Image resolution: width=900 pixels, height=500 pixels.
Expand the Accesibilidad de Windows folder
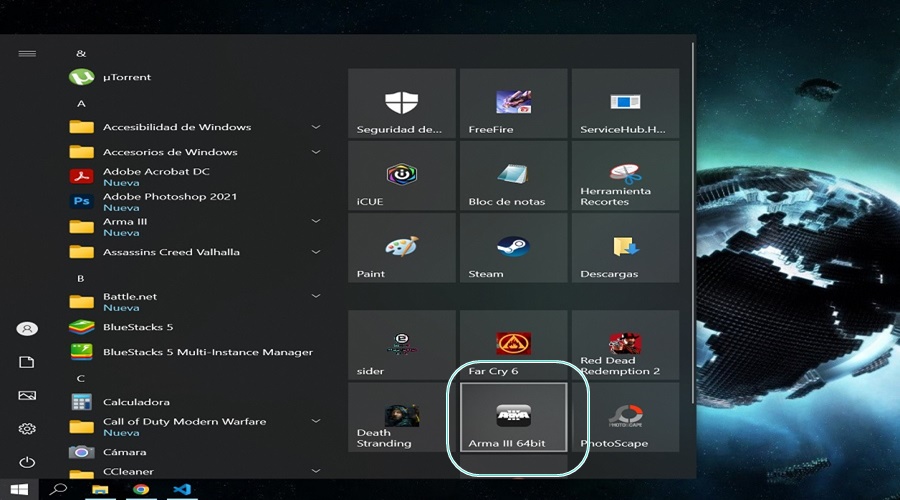[x=195, y=127]
